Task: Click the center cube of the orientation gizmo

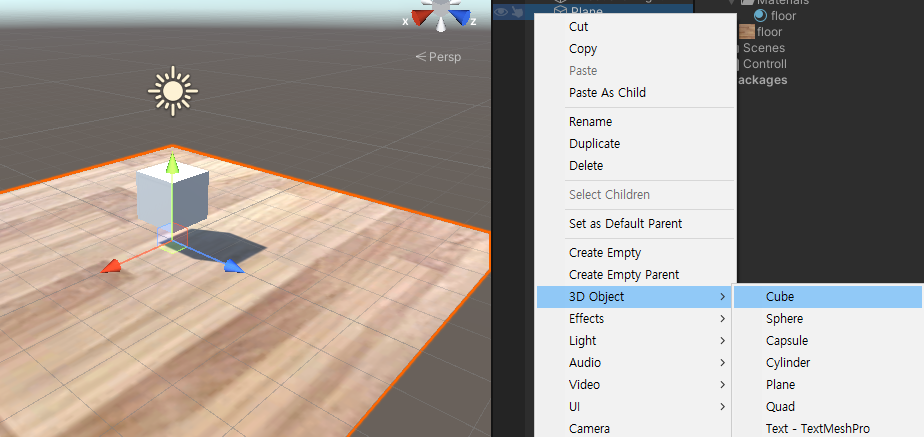Action: [x=441, y=8]
